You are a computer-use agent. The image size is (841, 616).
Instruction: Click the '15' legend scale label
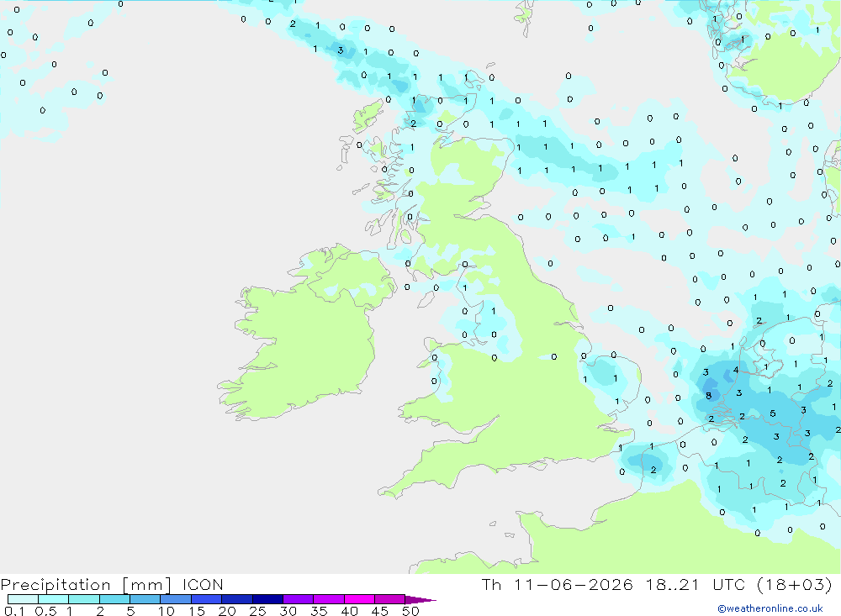click(x=197, y=611)
